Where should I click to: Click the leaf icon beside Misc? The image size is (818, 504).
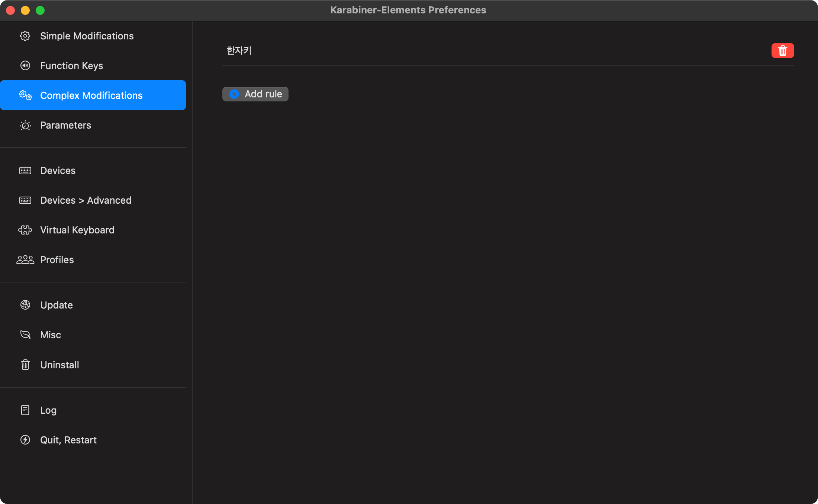25,335
